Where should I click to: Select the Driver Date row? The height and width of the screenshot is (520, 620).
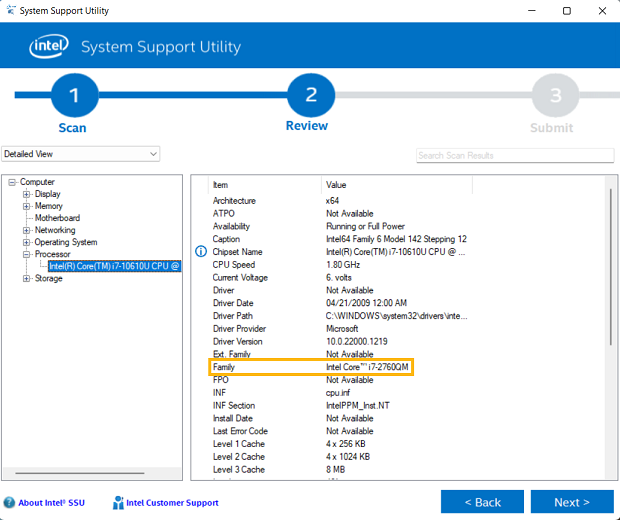[340, 303]
